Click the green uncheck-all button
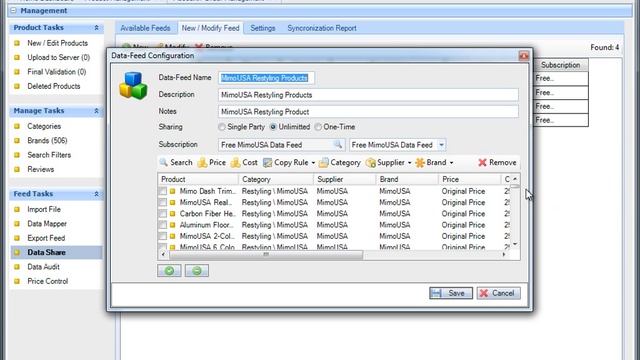Viewport: 640px width, 360px height. tap(197, 271)
